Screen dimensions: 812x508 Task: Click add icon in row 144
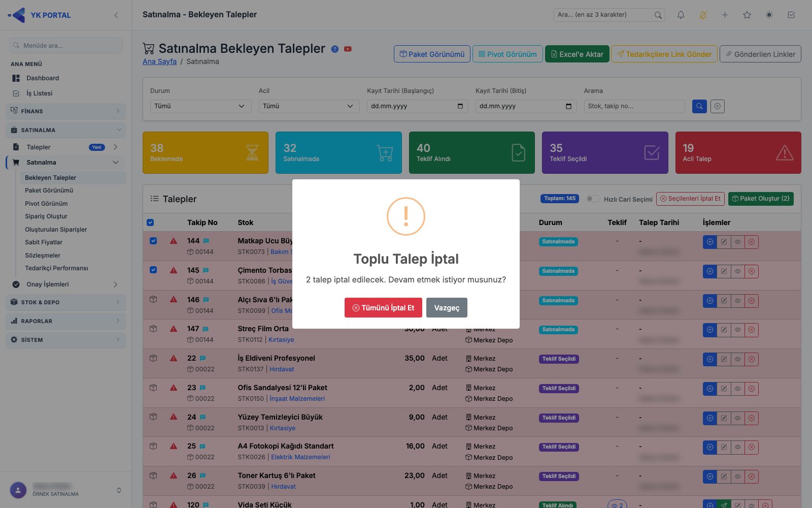coord(710,242)
